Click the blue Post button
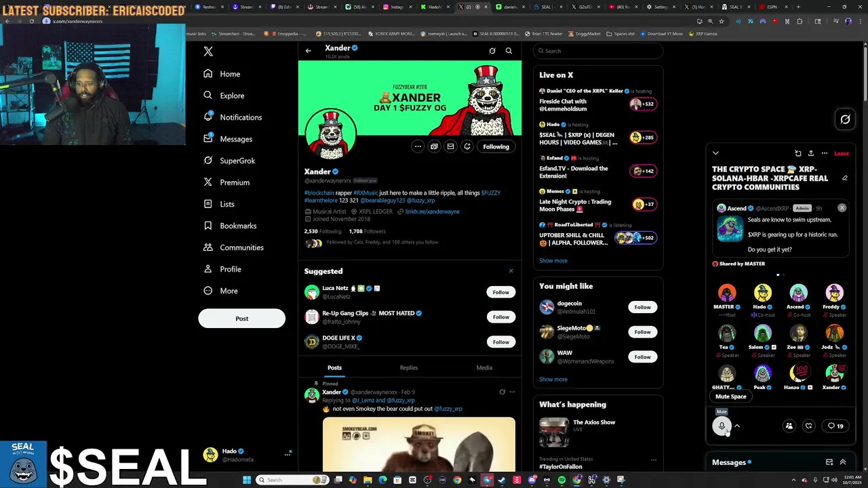This screenshot has width=868, height=488. click(x=241, y=319)
